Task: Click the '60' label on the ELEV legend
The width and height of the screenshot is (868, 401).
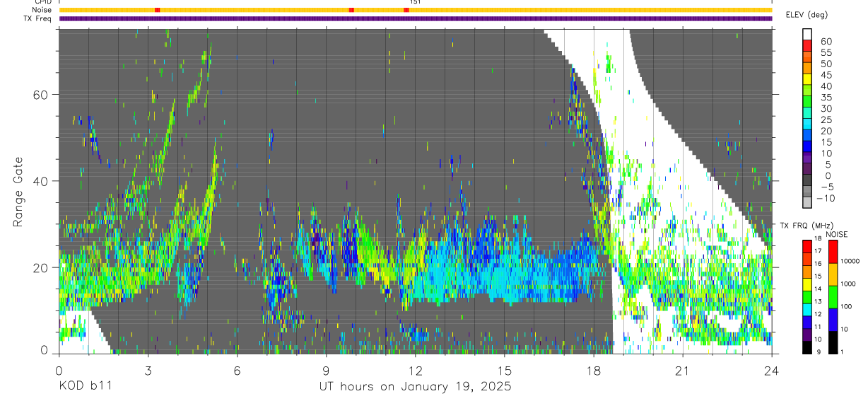Action: click(x=826, y=41)
